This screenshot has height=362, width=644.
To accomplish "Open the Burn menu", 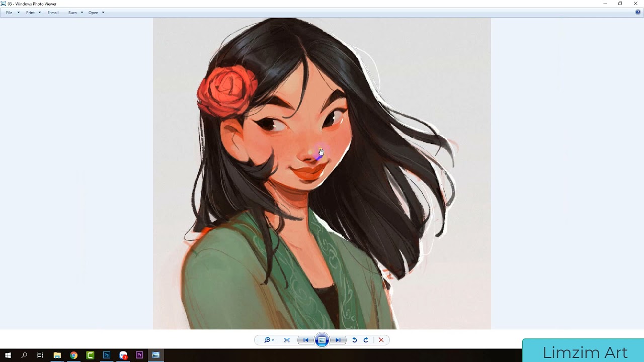I will point(72,13).
